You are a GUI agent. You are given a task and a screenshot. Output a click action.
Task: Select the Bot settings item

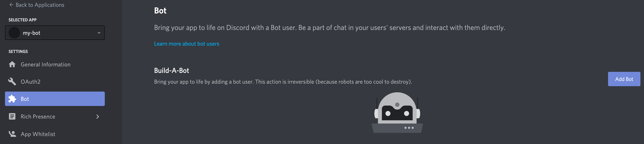coord(55,99)
